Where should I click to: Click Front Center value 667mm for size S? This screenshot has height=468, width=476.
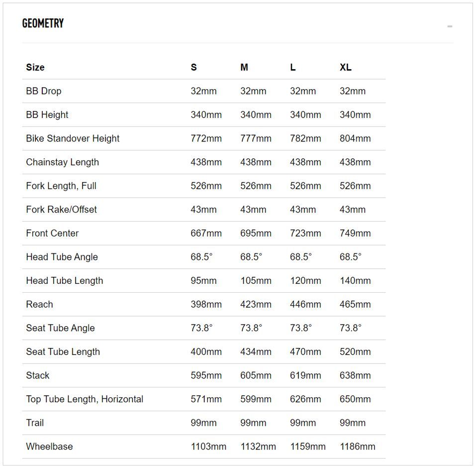pos(206,233)
